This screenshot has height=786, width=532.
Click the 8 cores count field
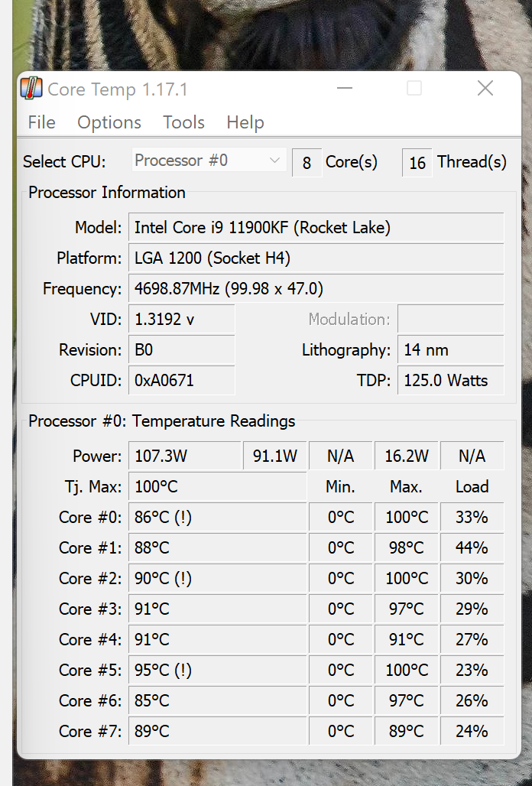pyautogui.click(x=307, y=162)
